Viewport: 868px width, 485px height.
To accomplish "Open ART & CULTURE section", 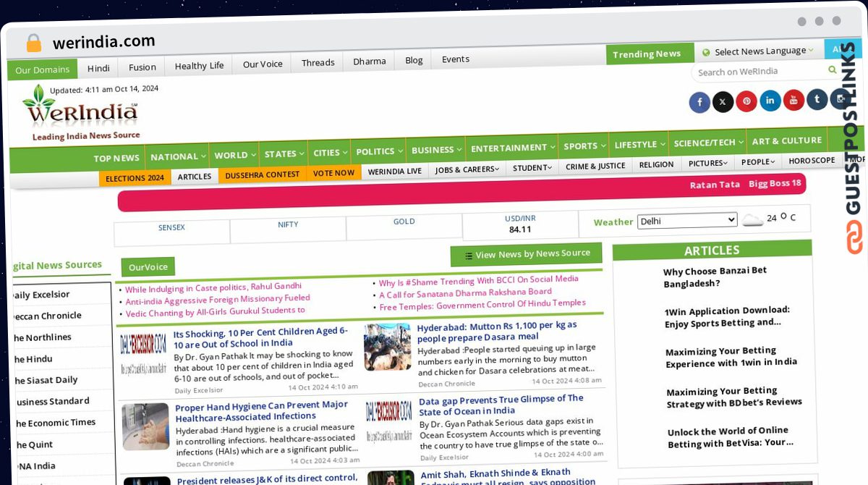I will (786, 140).
